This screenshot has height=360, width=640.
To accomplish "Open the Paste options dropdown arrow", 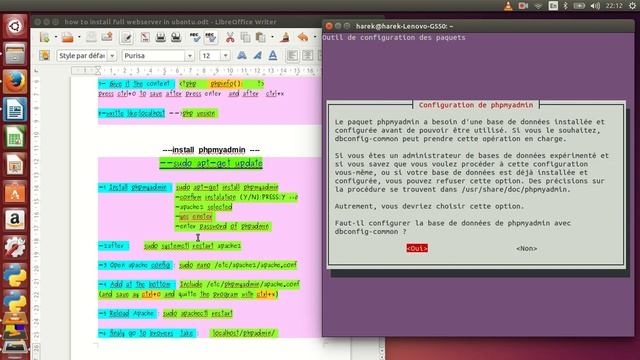I will (272, 38).
